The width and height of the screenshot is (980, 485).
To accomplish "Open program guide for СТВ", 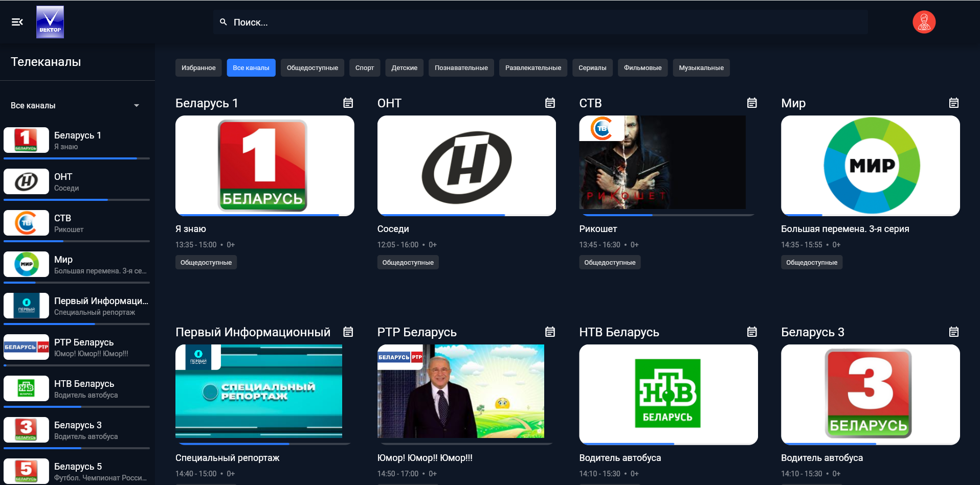I will point(752,103).
